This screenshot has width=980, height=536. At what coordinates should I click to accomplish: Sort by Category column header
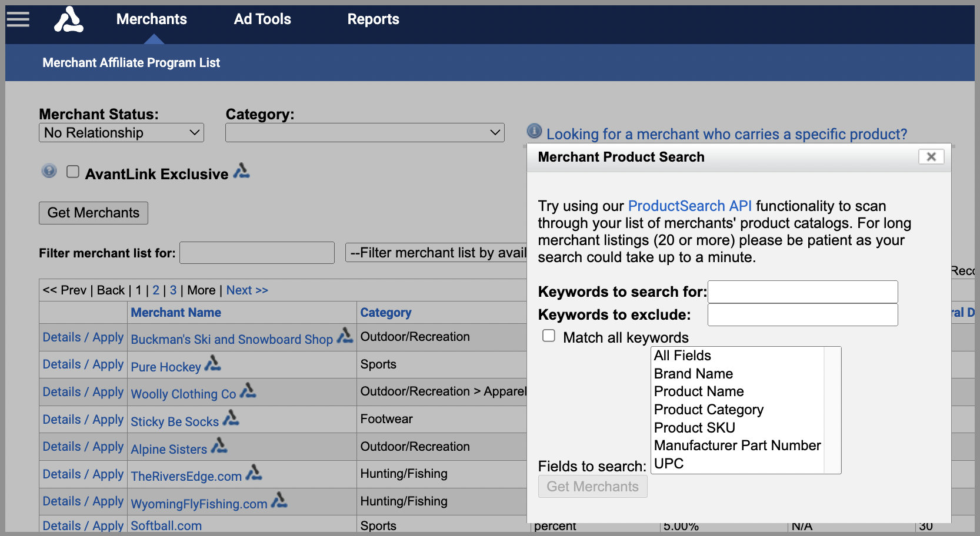pos(386,313)
